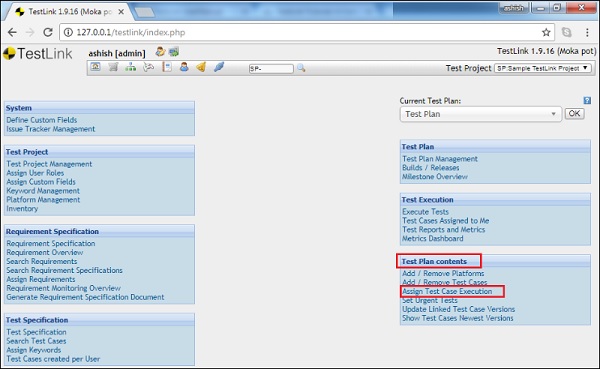600x369 pixels.
Task: Open the Current Test Plan dropdown
Action: [481, 114]
